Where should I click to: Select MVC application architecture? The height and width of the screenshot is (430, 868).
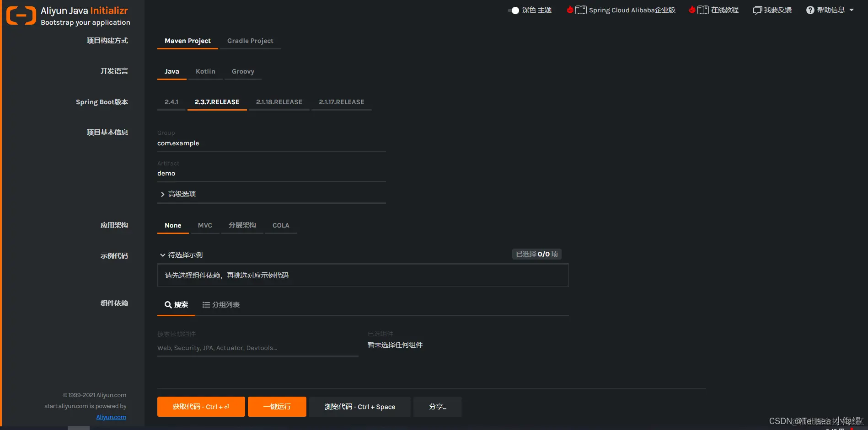[x=205, y=225]
